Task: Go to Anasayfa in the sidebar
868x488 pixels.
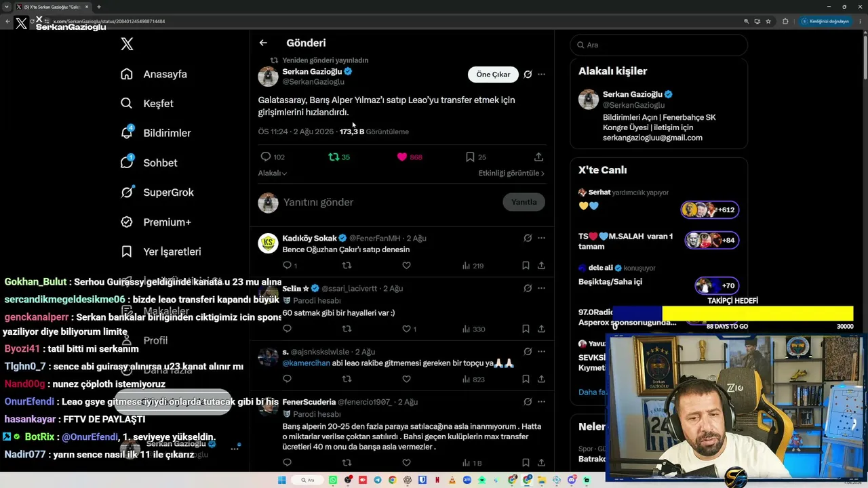Action: point(153,74)
